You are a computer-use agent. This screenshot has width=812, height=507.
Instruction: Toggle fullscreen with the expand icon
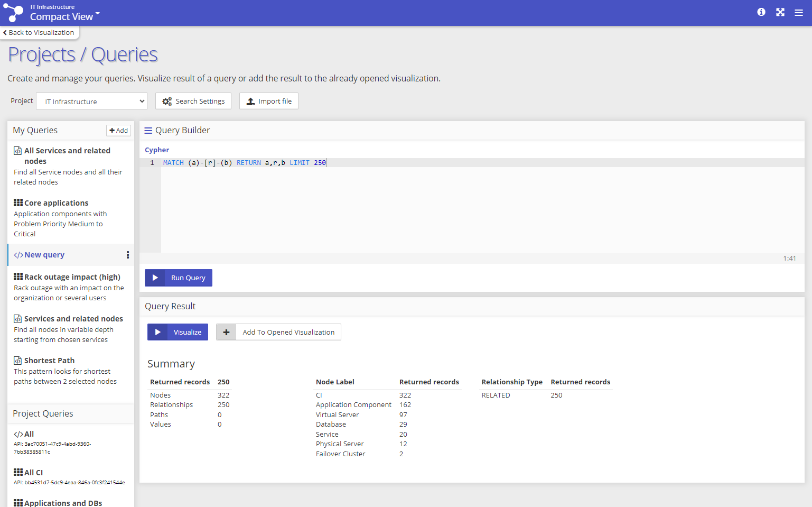(x=780, y=12)
